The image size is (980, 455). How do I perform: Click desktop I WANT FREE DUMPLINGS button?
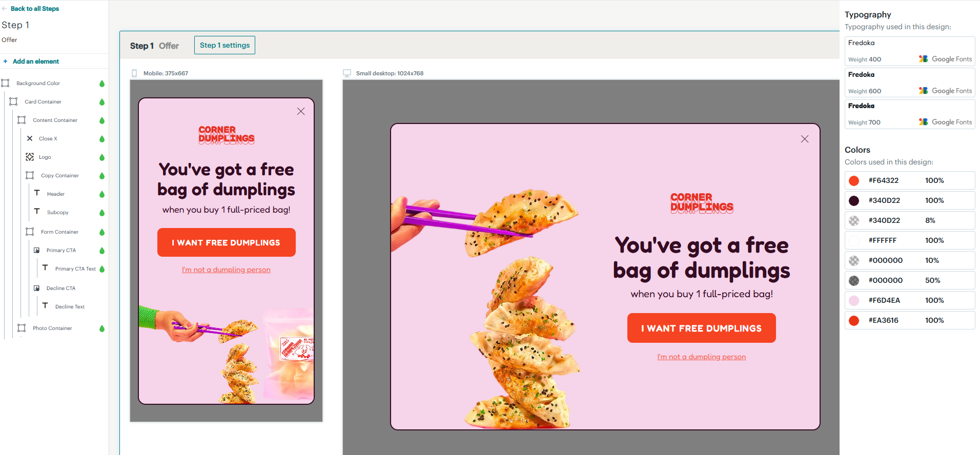click(702, 328)
